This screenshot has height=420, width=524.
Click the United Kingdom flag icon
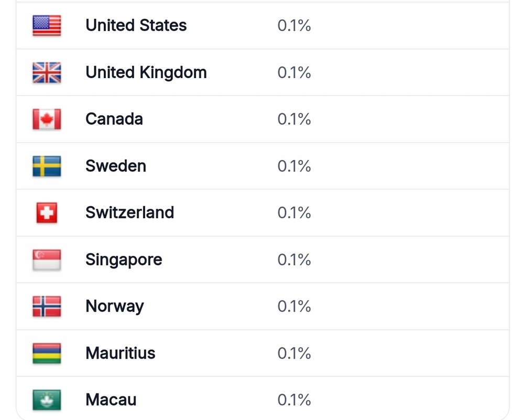47,72
